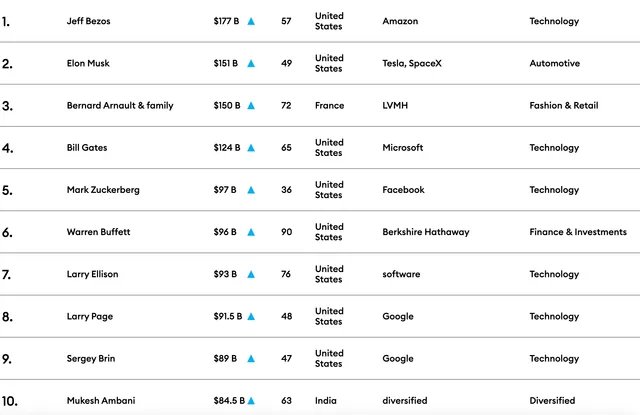Viewport: 640px width, 415px height.
Task: Open the Mukesh Ambani entry
Action: tap(101, 401)
